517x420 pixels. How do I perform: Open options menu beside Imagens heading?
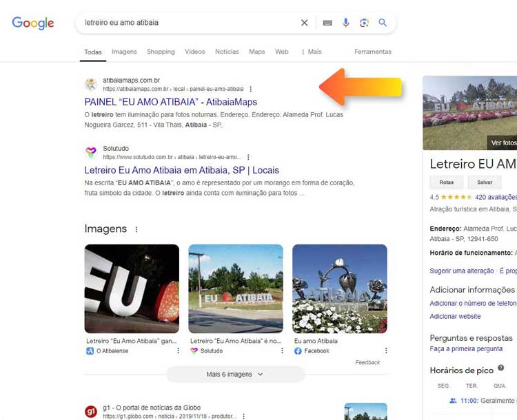click(x=136, y=229)
